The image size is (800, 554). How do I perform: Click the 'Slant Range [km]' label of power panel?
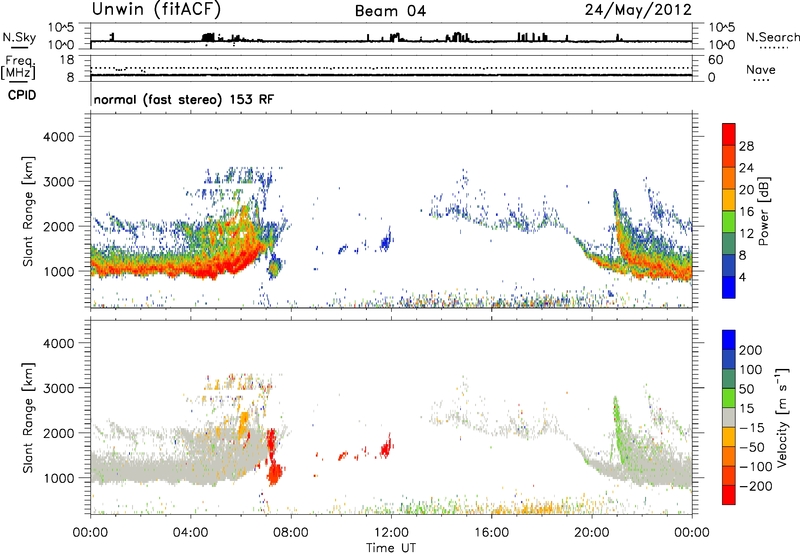pos(28,211)
